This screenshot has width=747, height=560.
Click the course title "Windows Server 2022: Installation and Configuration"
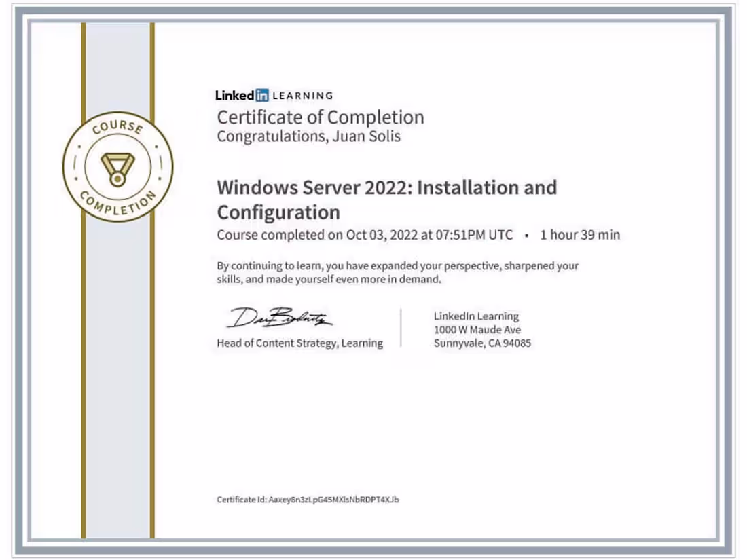(387, 200)
